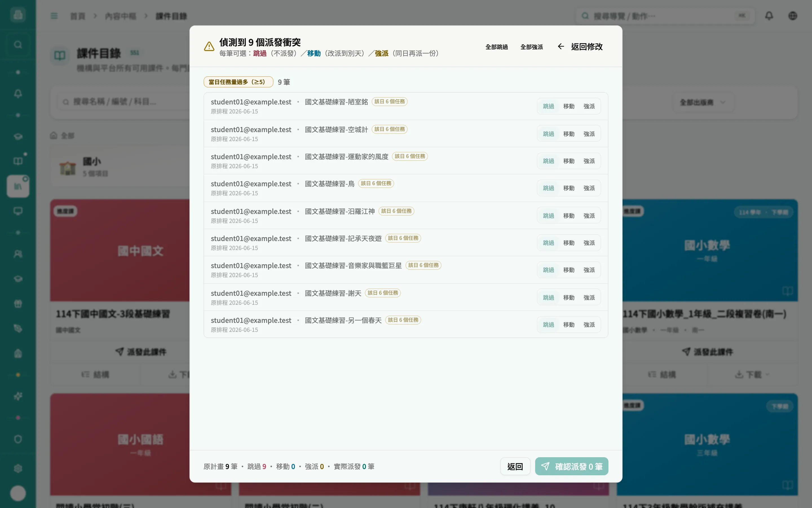Select 強派 for 另一個春天 row
812x508 pixels.
click(589, 325)
